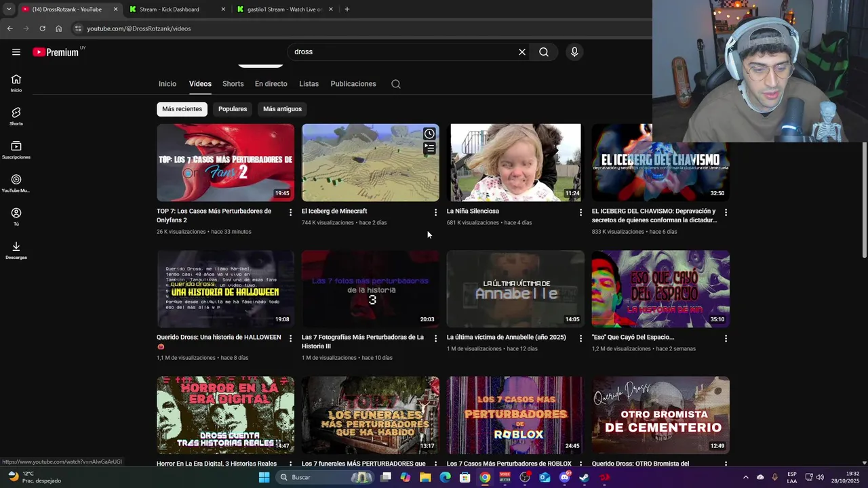The height and width of the screenshot is (488, 868).
Task: Add El Iceberg de Minecraft to queue
Action: 429,148
